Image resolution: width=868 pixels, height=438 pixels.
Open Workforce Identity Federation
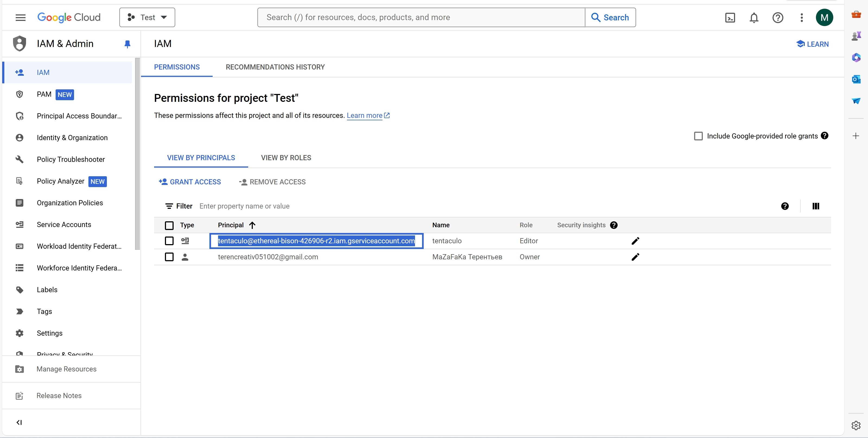click(x=67, y=268)
